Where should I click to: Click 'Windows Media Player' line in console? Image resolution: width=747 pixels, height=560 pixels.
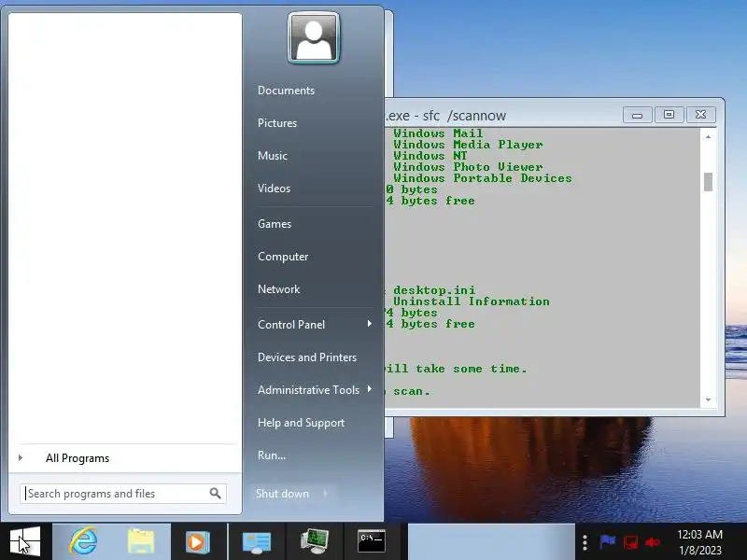(468, 145)
